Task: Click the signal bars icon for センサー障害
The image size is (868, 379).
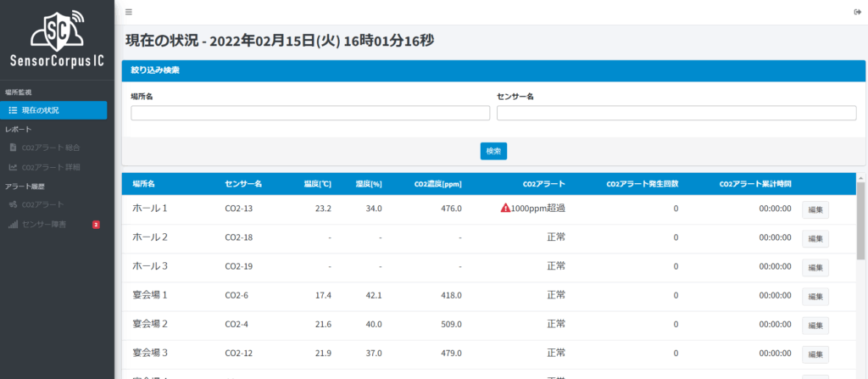Action: tap(13, 225)
